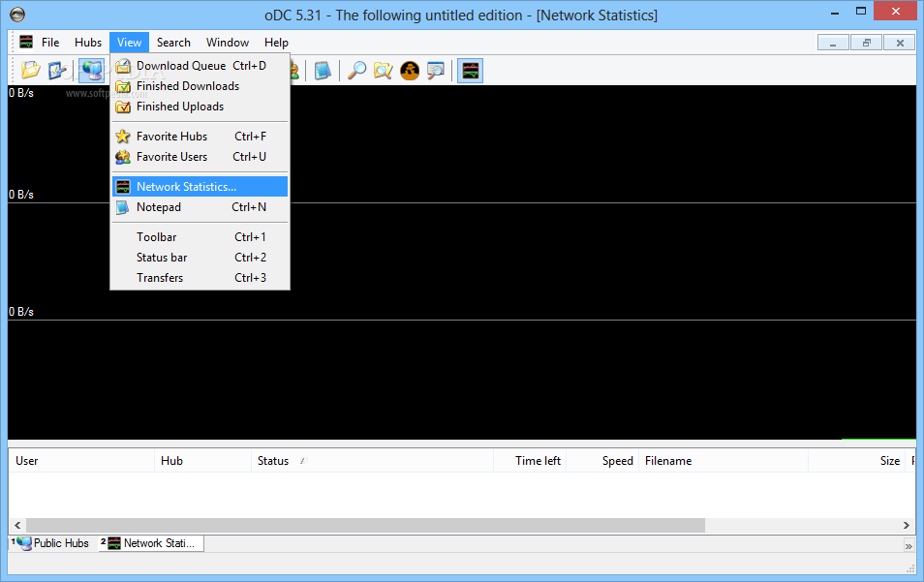Viewport: 924px width, 582px height.
Task: Choose Finished Uploads in the View menu
Action: pos(200,107)
